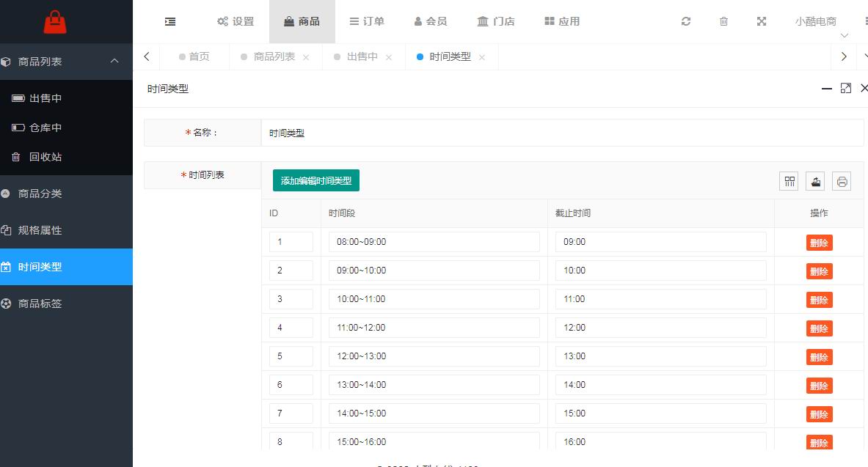Screen dimensions: 868x467
Task: Click the fullscreen expand icon in top bar
Action: 762,21
